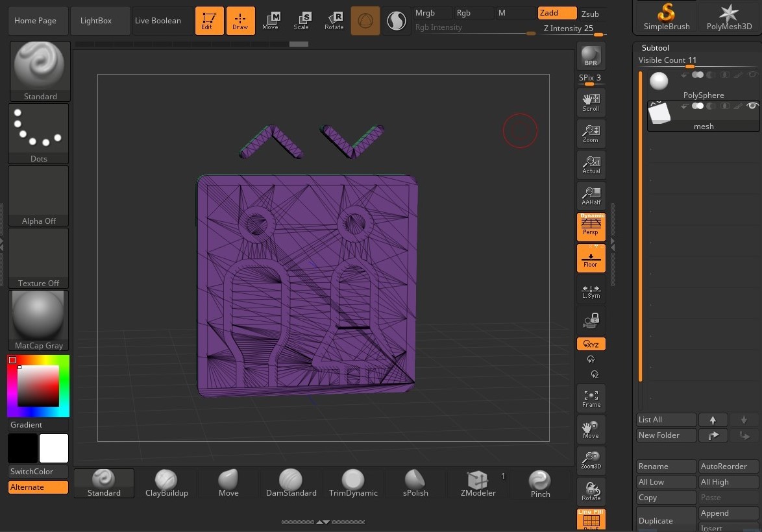Click the Rename subtool button
Image resolution: width=762 pixels, height=532 pixels.
click(x=667, y=466)
